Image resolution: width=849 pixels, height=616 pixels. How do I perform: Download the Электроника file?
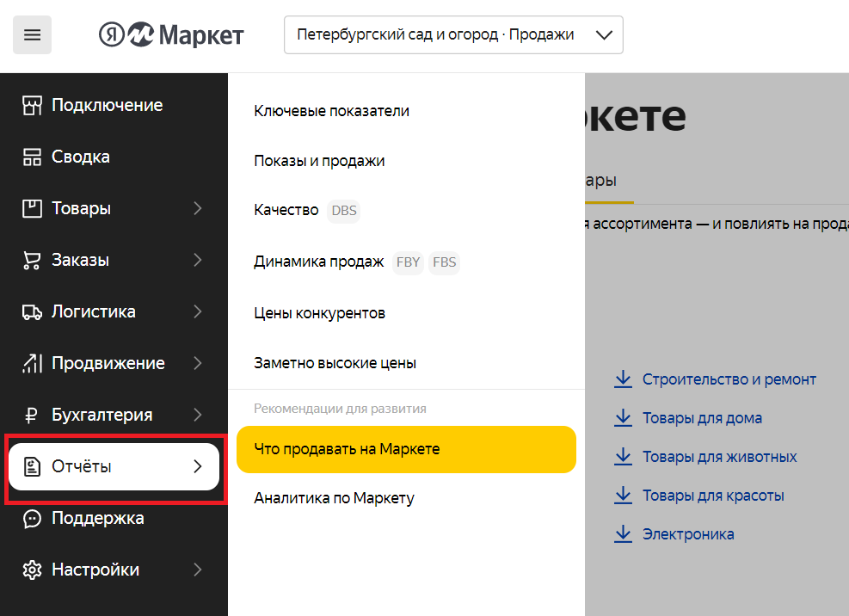pyautogui.click(x=688, y=535)
